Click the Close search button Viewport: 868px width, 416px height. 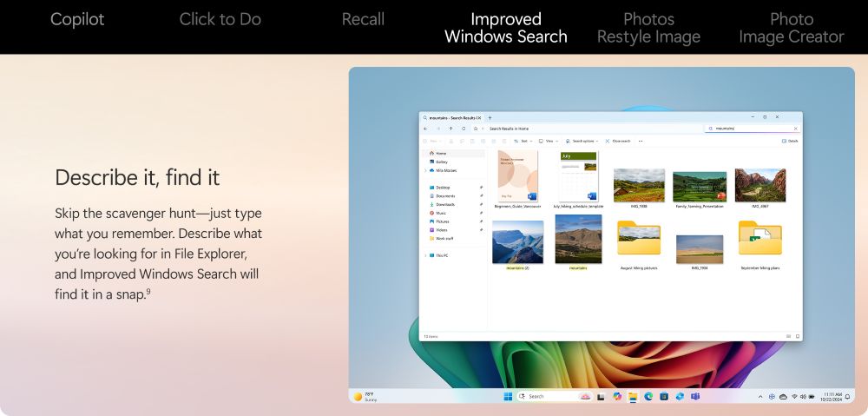(619, 141)
